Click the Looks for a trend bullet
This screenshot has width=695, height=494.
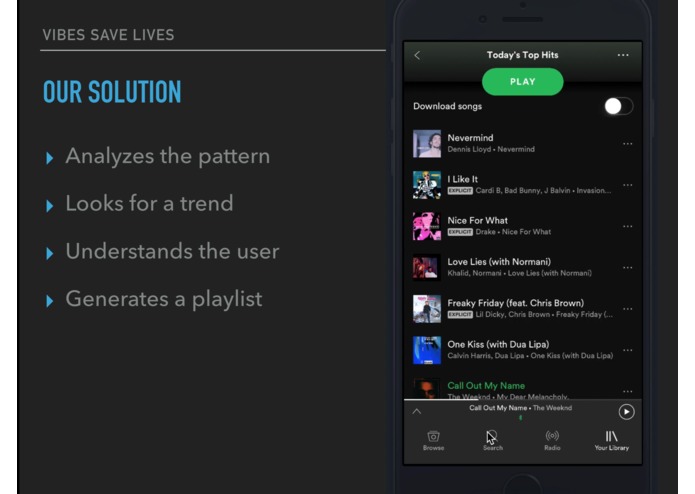[149, 204]
